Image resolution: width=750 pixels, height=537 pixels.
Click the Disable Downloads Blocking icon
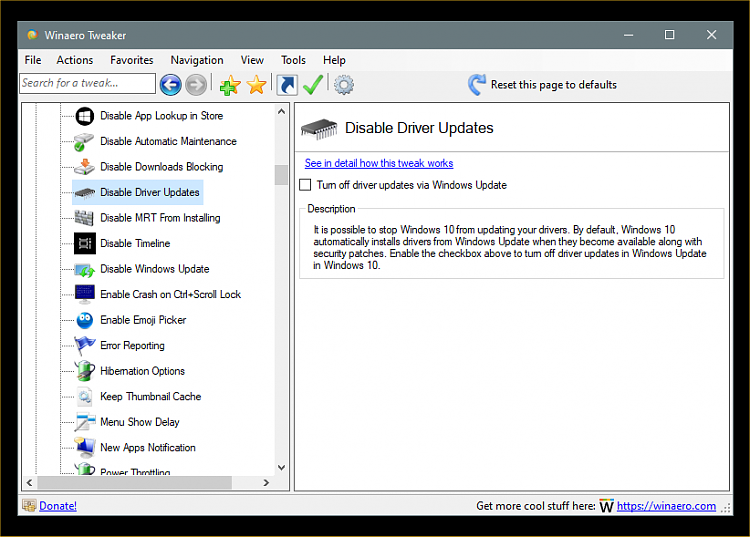click(x=84, y=167)
